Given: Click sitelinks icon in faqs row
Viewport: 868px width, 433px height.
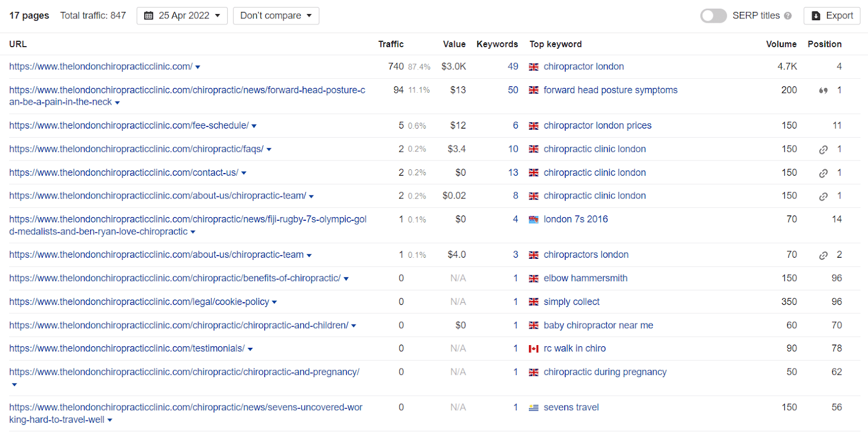Looking at the screenshot, I should point(824,150).
